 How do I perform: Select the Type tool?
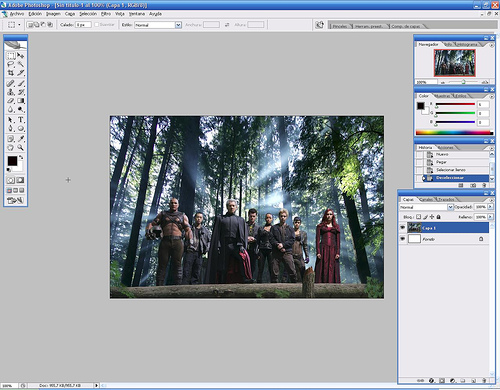coord(21,120)
